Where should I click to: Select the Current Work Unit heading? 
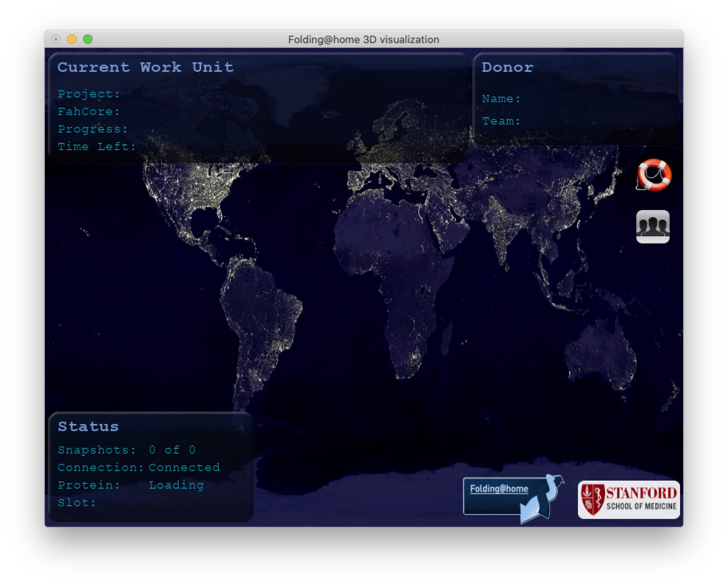pyautogui.click(x=145, y=67)
